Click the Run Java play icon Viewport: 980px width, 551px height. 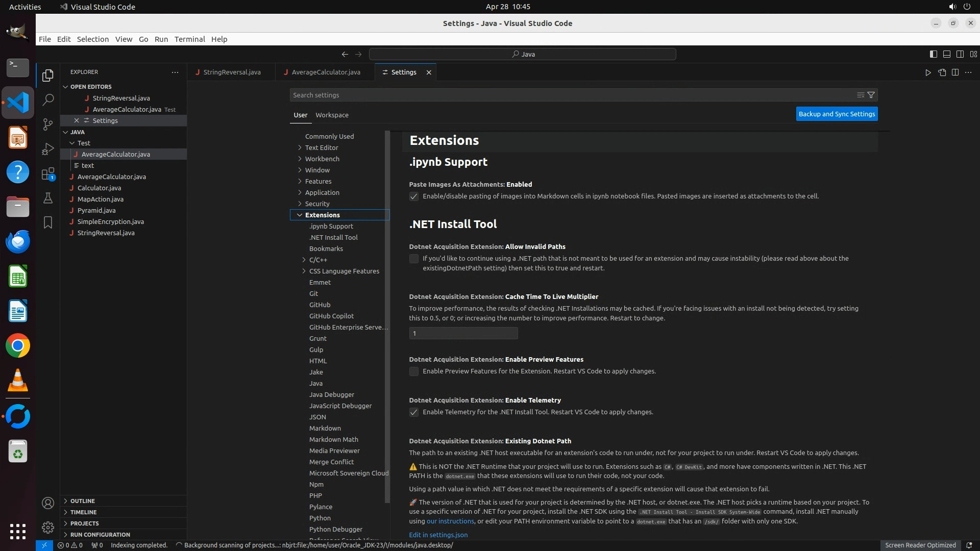pos(928,72)
